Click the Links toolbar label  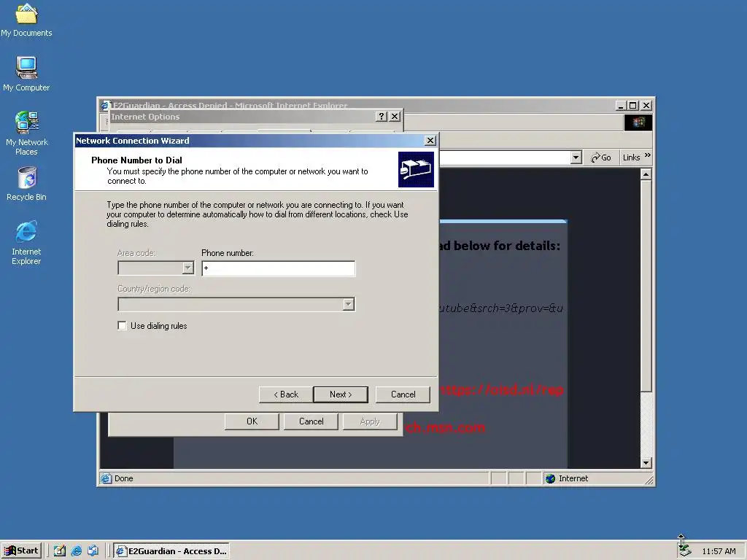coord(631,157)
